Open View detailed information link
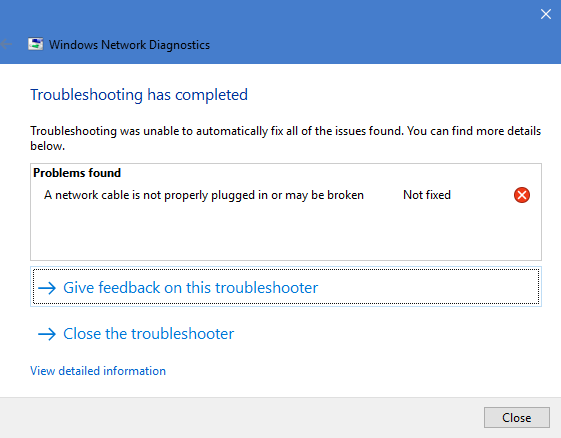 tap(98, 371)
